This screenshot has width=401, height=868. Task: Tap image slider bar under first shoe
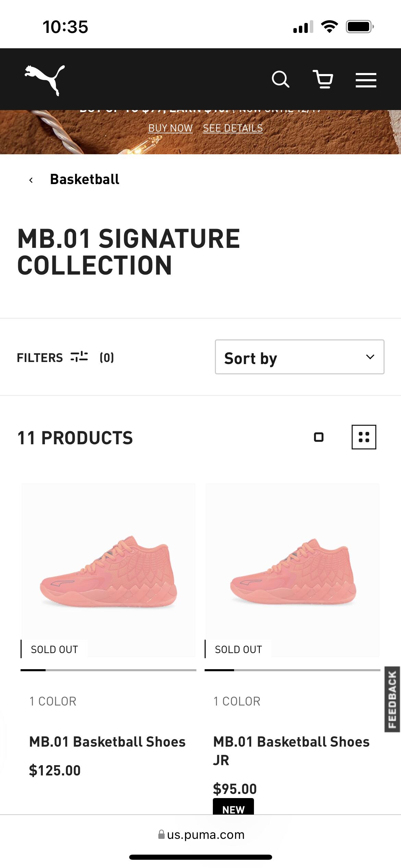[108, 670]
